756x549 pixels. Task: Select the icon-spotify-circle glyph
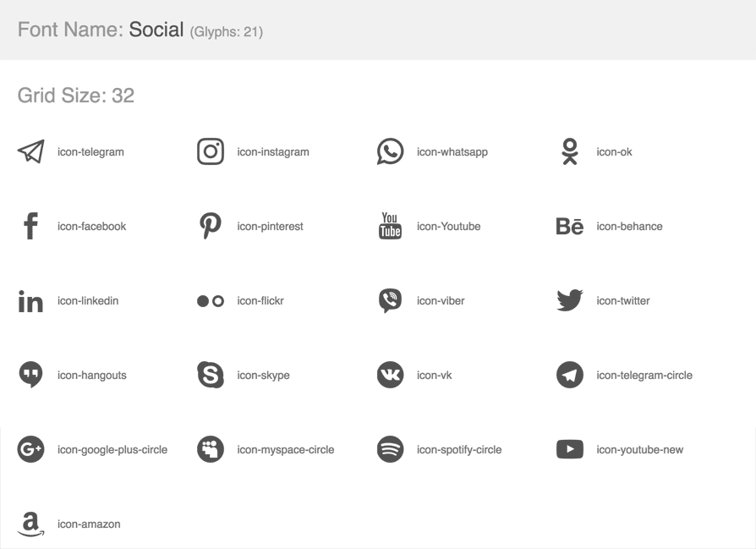389,449
